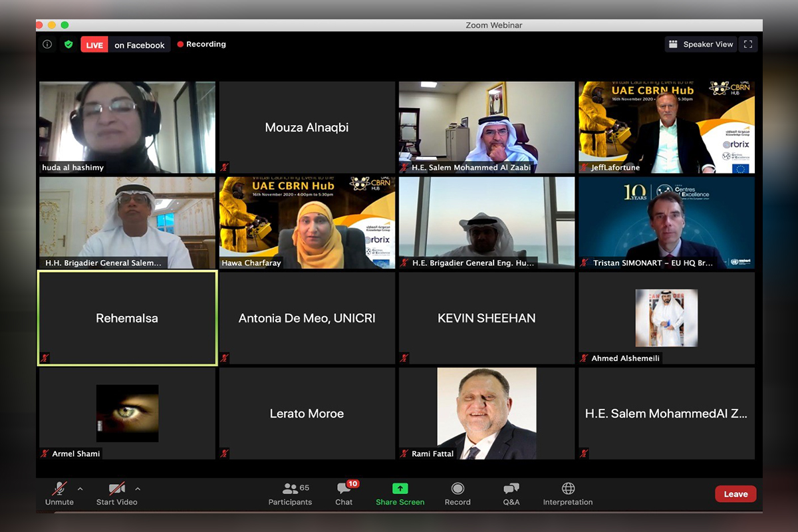
Task: Open the Participants panel
Action: tap(290, 494)
